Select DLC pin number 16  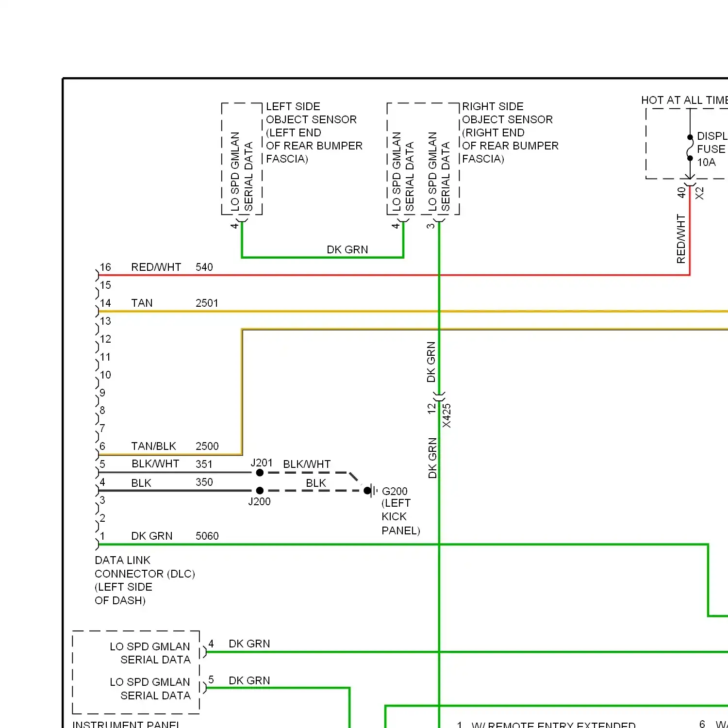(x=105, y=267)
